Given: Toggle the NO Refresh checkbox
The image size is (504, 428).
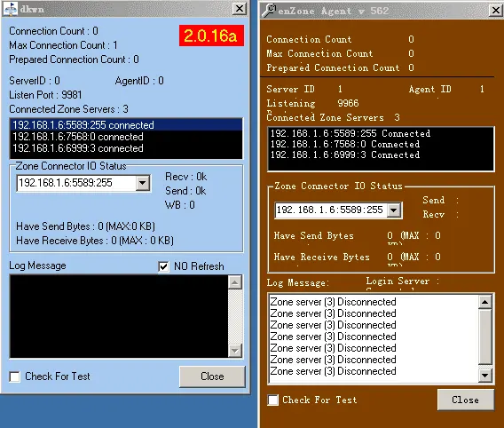Looking at the screenshot, I should [163, 266].
